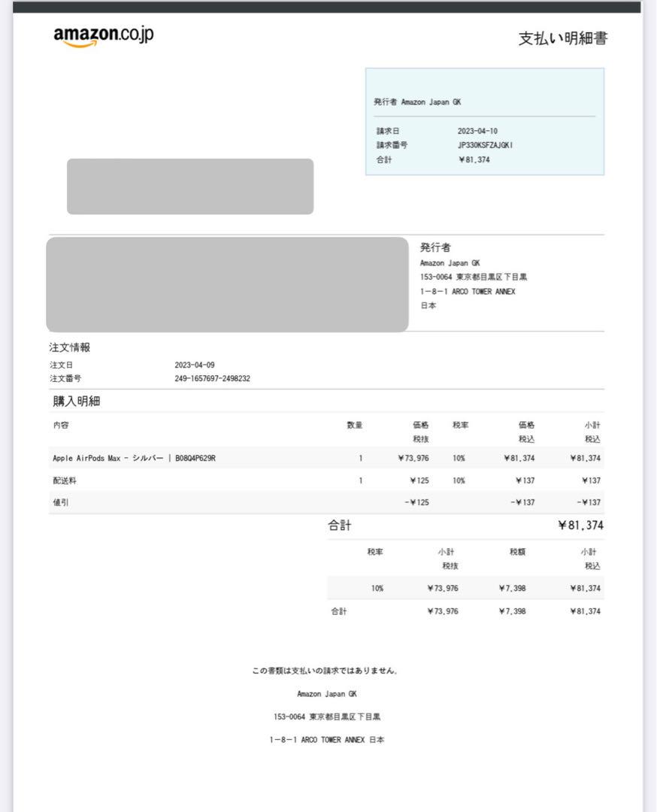Click the 購入明細 section heading
This screenshot has width=657, height=812.
click(x=76, y=401)
